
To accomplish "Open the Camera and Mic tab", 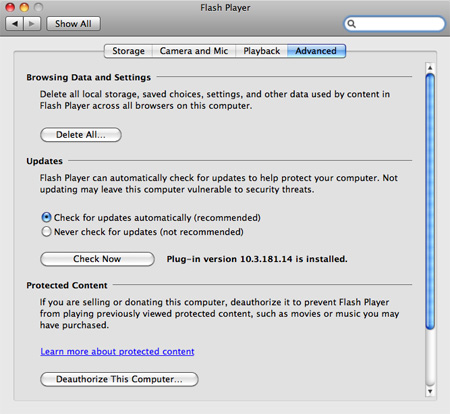I will pos(194,51).
